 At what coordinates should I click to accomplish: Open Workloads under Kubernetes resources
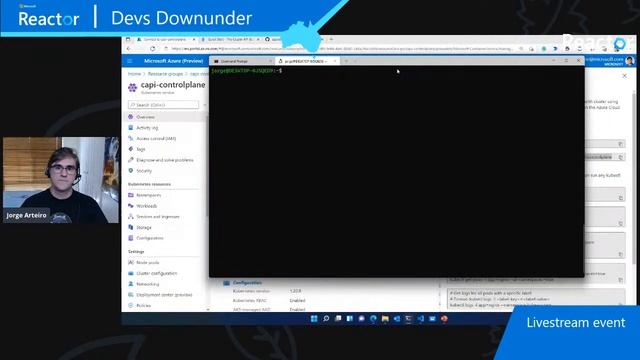147,206
